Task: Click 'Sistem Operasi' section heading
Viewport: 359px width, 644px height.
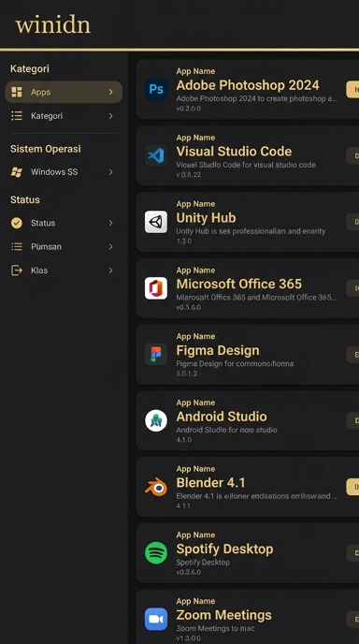Action: (x=46, y=149)
